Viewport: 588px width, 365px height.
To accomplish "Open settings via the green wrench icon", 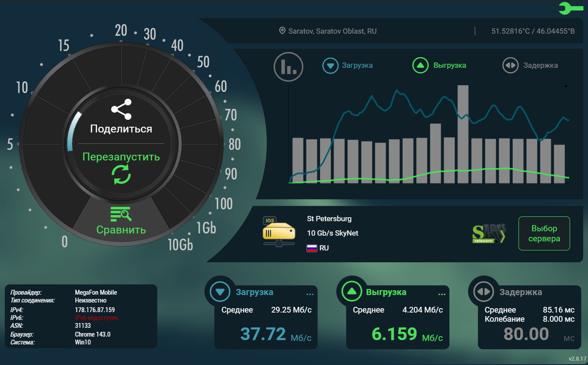I will coord(570,8).
